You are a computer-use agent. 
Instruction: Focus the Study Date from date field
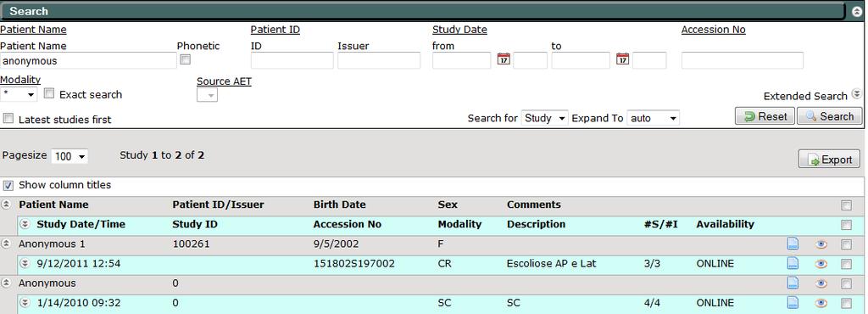pos(462,60)
